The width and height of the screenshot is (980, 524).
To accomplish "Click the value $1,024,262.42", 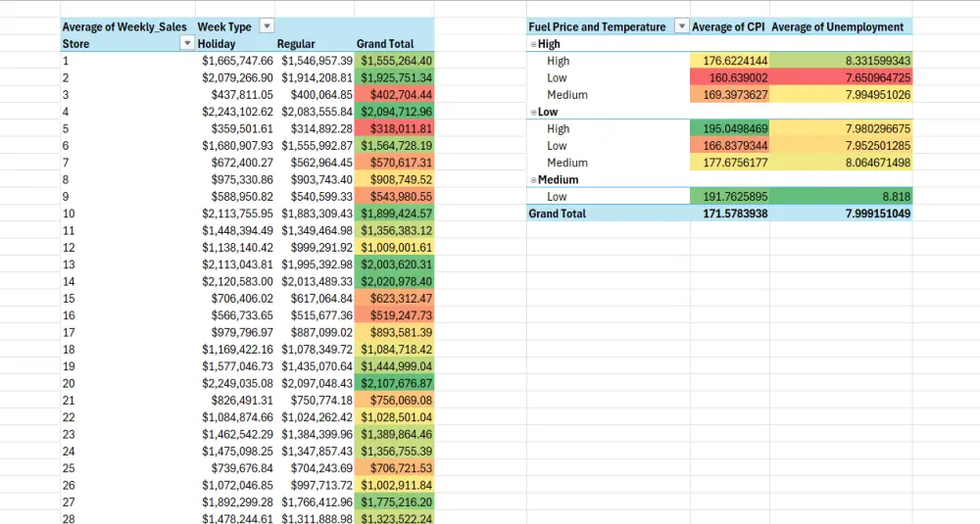I will click(316, 417).
